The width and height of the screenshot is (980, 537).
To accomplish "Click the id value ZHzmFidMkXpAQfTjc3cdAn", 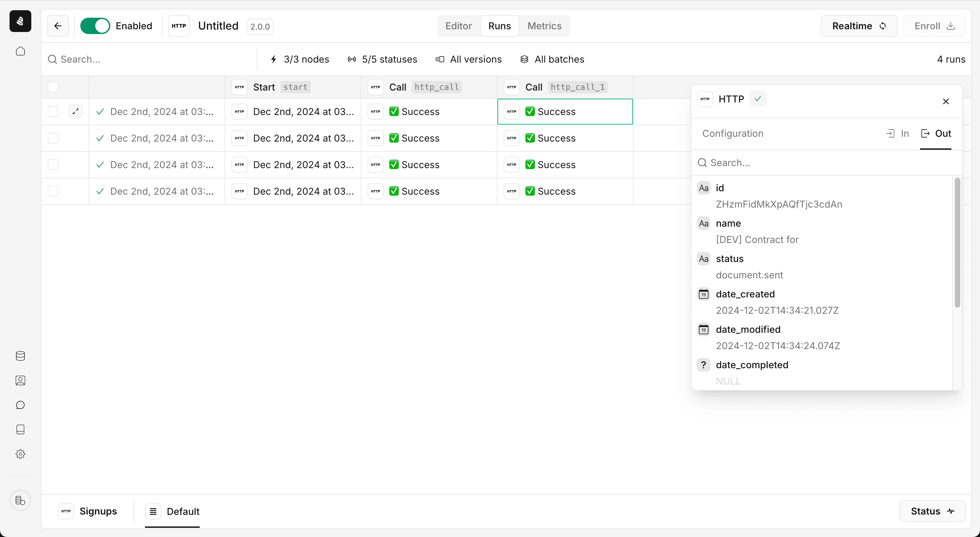I will pyautogui.click(x=779, y=205).
